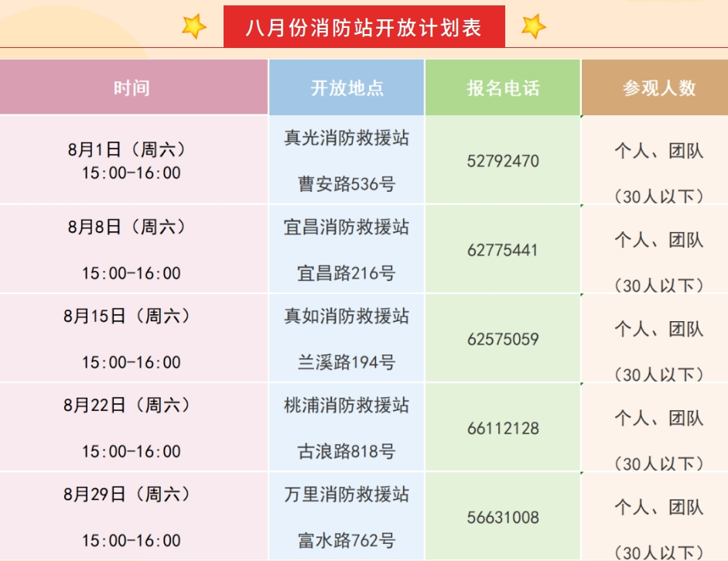This screenshot has width=728, height=561.
Task: Select the date 8月29日（周六）
Action: [126, 494]
